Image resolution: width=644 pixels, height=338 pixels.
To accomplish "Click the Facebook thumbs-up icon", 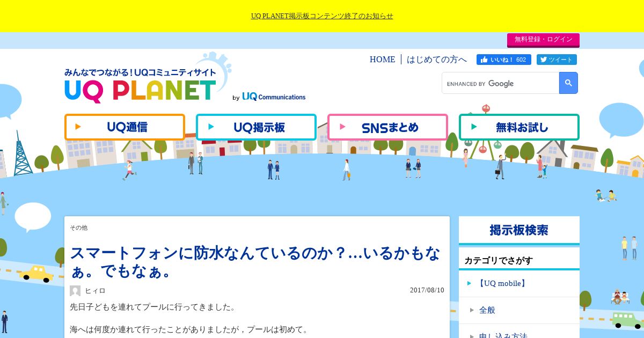I will click(x=484, y=60).
